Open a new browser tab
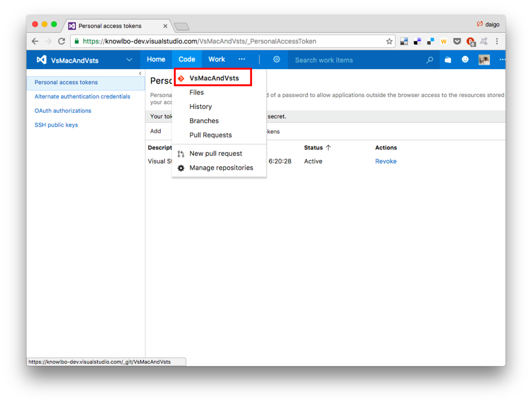 181,26
